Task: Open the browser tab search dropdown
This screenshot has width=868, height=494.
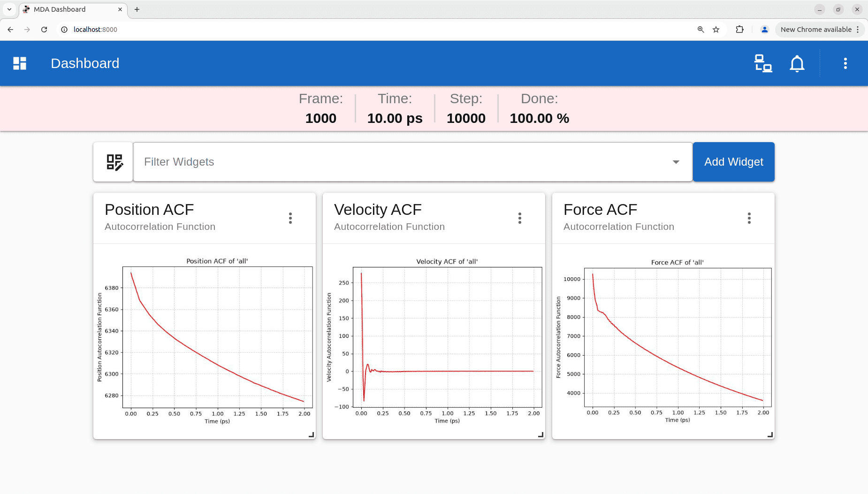Action: 9,9
